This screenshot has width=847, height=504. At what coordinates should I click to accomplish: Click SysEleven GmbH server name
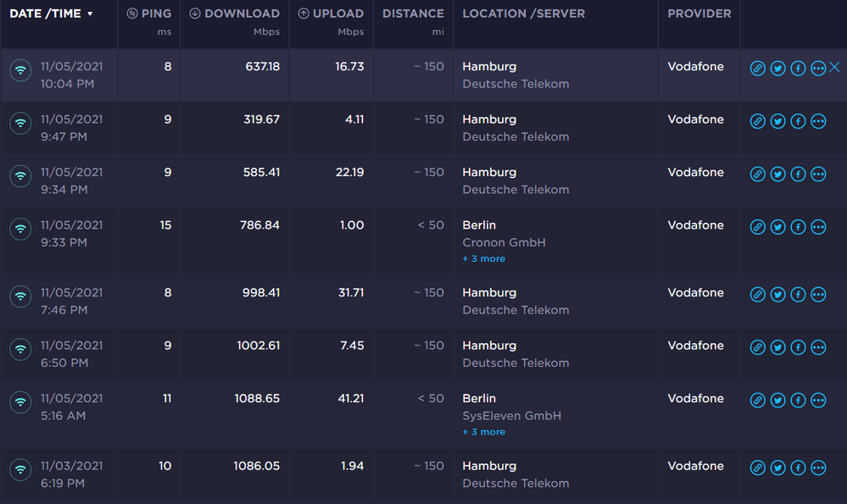tap(511, 416)
